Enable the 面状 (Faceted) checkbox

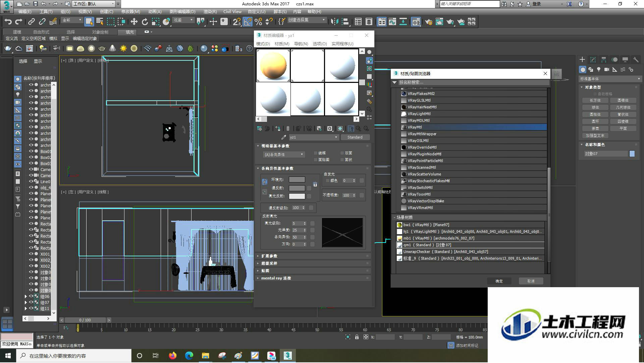pos(342,160)
